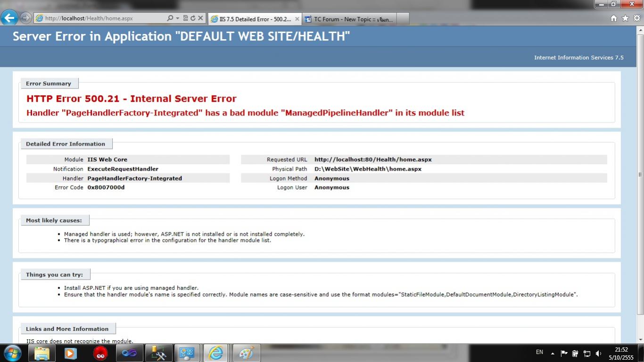Click 'Install ASP.NET if you are using' bullet
The height and width of the screenshot is (362, 644).
[x=131, y=288]
